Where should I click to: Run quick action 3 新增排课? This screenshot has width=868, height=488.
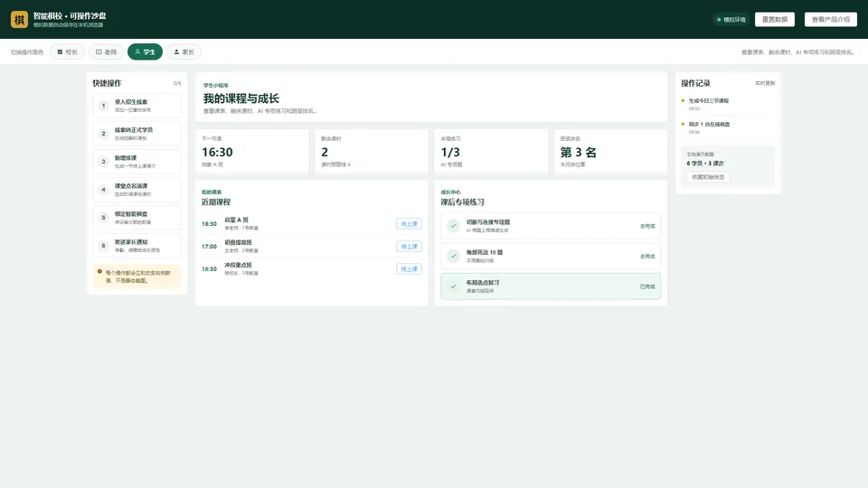point(137,162)
